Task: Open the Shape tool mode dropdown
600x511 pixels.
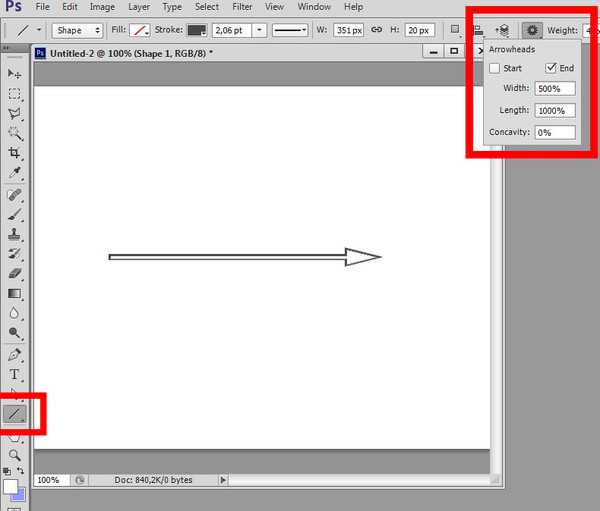Action: pyautogui.click(x=78, y=30)
